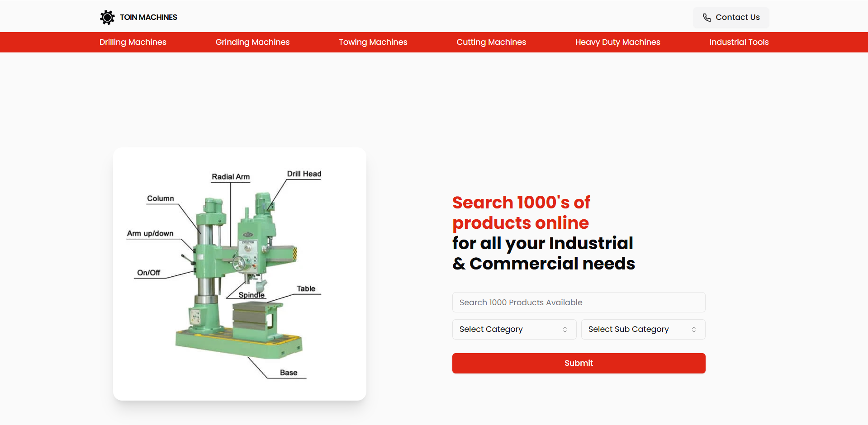Click the Drill Head label on the diagram
Viewport: 868px width, 425px height.
(304, 174)
